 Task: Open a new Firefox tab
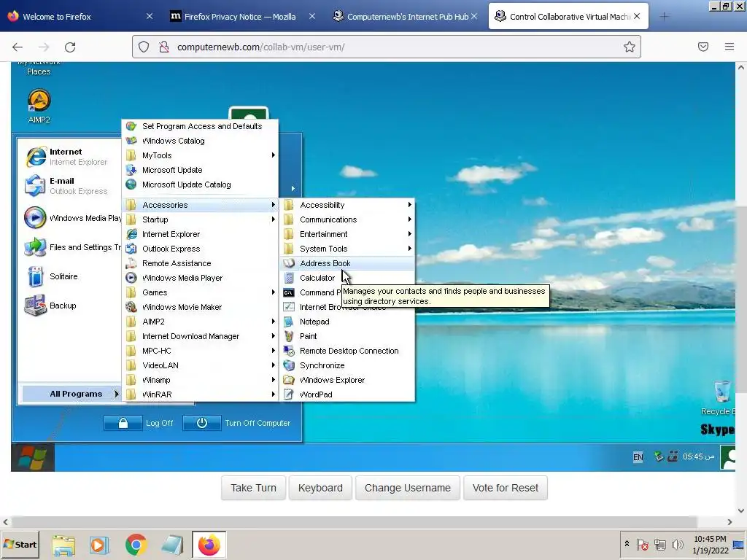[x=664, y=17]
